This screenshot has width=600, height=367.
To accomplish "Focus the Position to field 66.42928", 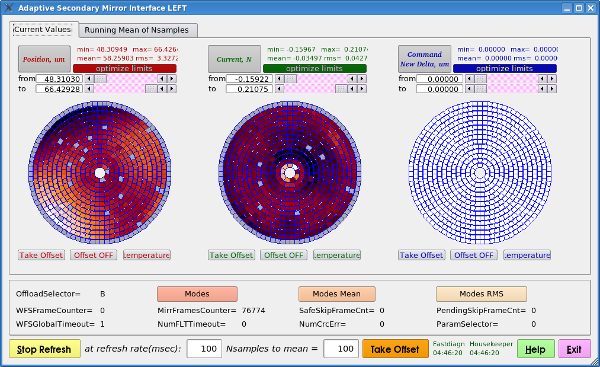I will coord(59,89).
